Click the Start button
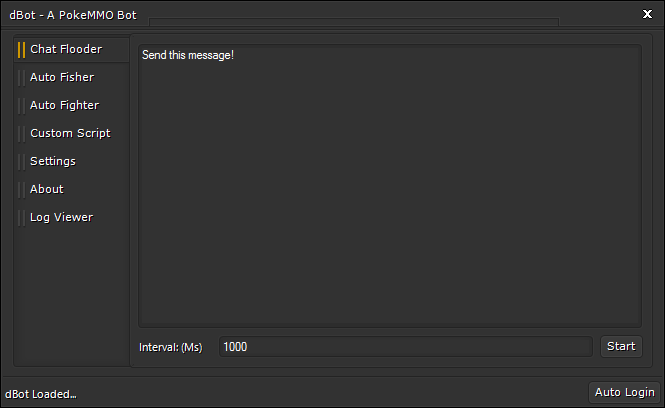Viewport: 665px width, 408px height. point(621,347)
